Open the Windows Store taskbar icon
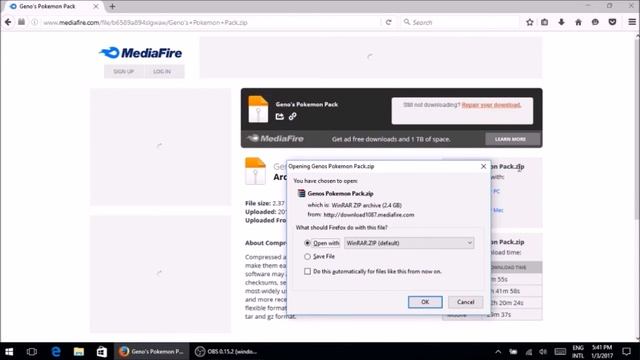640x360 pixels. (x=102, y=351)
